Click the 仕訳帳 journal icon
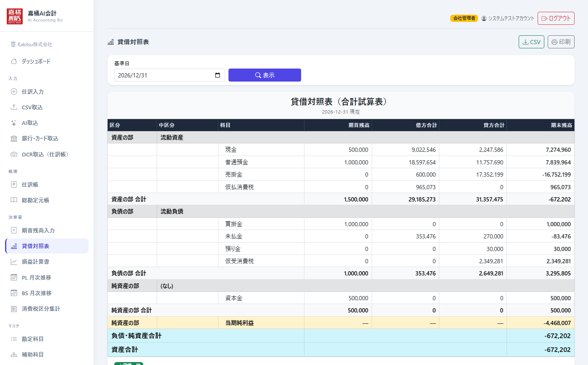588x365 pixels. pos(14,185)
